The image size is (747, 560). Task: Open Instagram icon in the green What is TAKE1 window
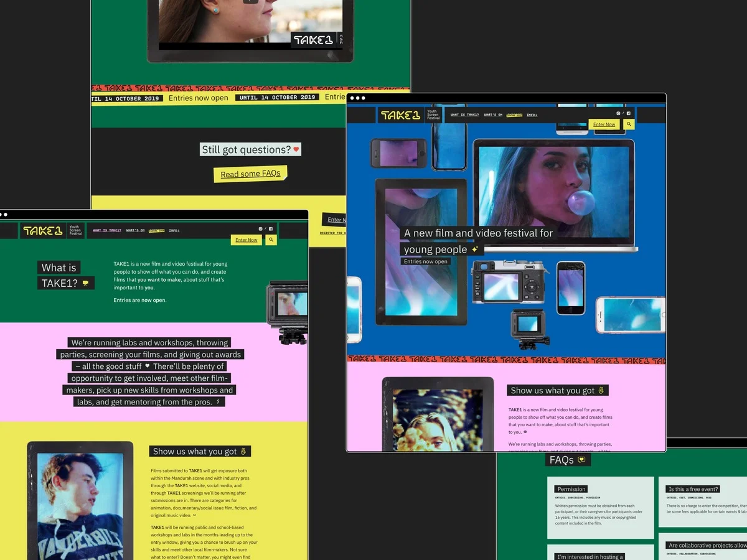tap(260, 229)
